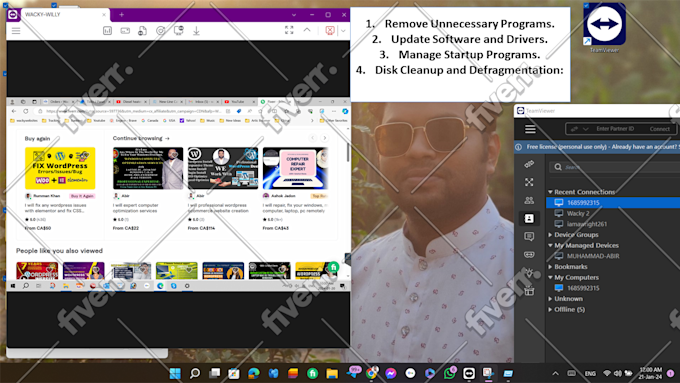Open the dropdown next to the red end-session icon
This screenshot has width=680, height=383.
coord(343,31)
